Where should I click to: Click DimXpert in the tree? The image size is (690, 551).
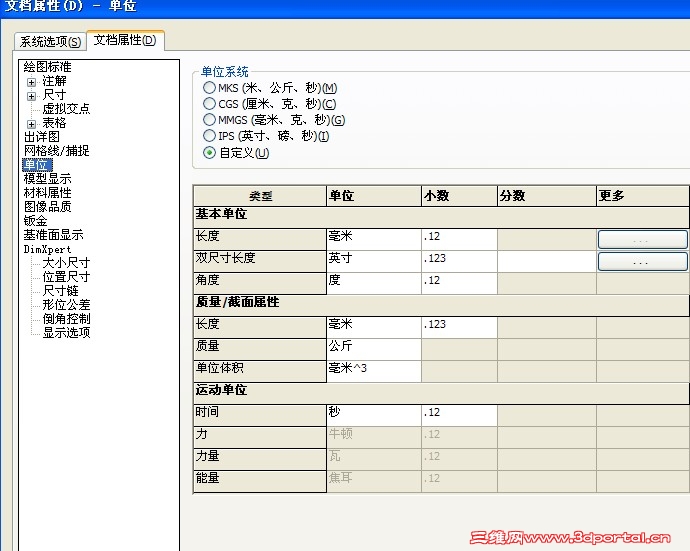(47, 249)
